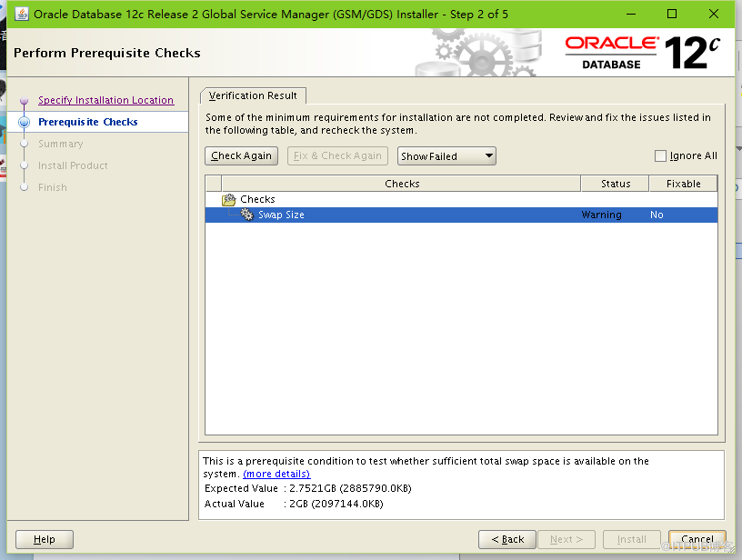Minimize the installer window

click(x=631, y=15)
